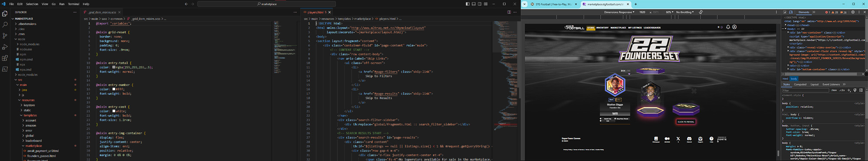Toggle :hov element state panel

tap(834, 91)
